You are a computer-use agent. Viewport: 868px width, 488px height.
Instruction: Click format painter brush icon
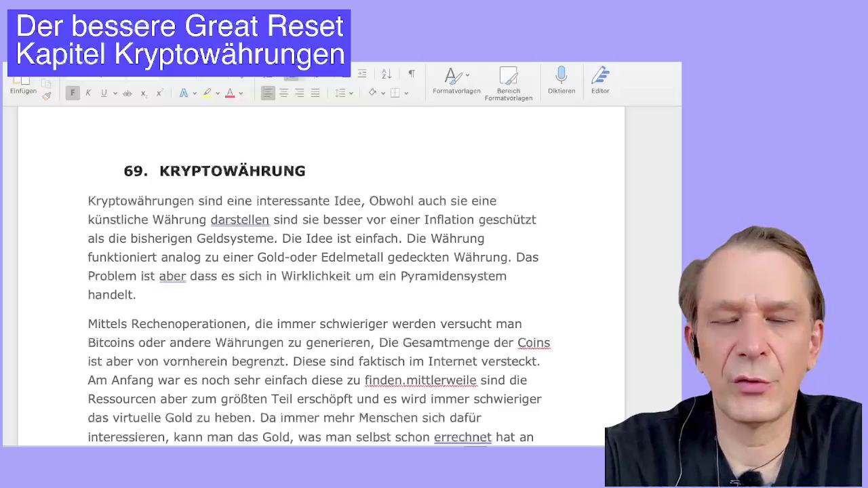tap(47, 96)
